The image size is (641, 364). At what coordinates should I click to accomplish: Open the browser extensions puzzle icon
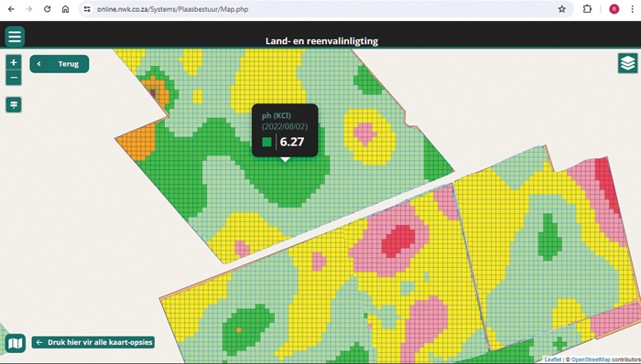(587, 9)
